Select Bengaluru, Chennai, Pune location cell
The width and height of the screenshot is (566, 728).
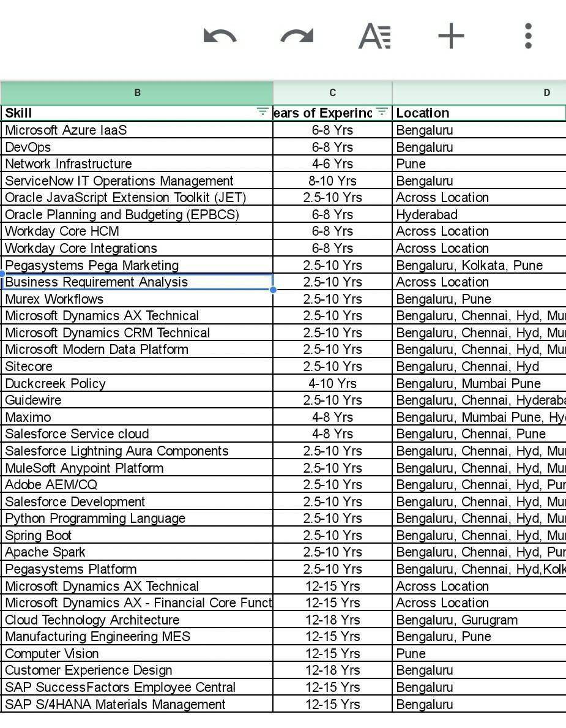(479, 433)
